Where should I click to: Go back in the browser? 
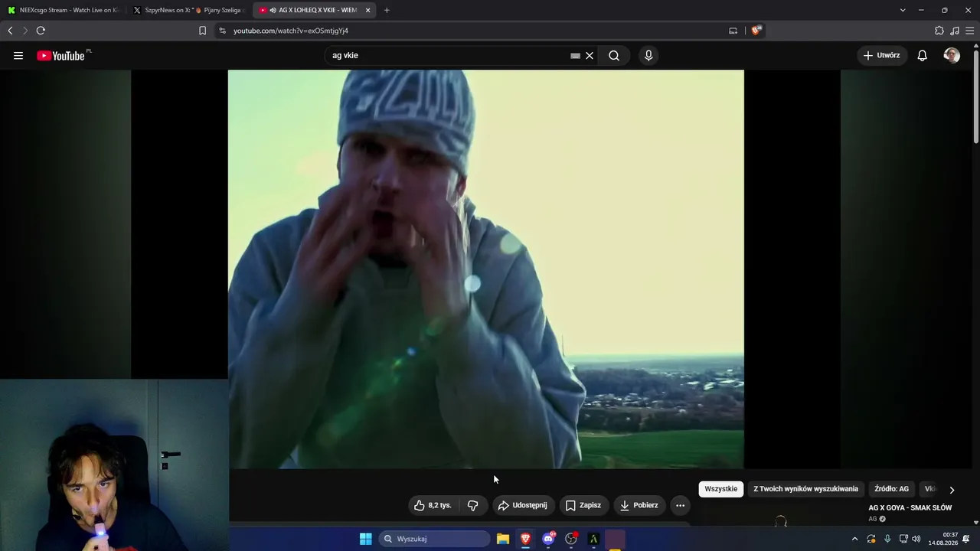tap(10, 31)
